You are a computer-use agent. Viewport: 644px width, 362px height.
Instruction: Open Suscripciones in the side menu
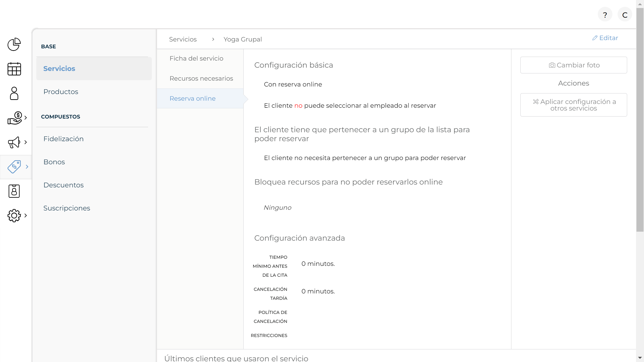point(67,208)
